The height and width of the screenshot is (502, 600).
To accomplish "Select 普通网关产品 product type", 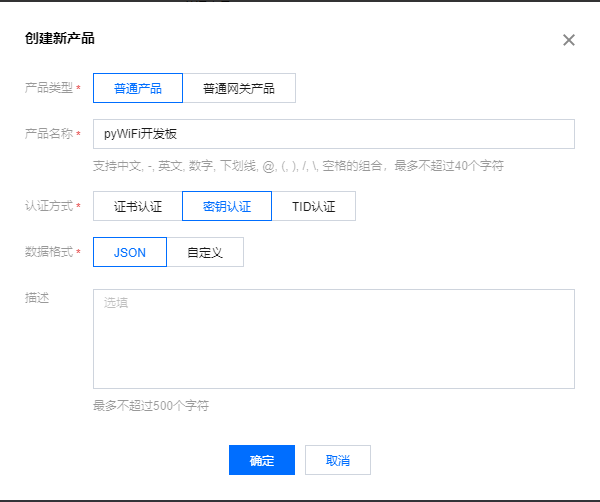I will 239,88.
